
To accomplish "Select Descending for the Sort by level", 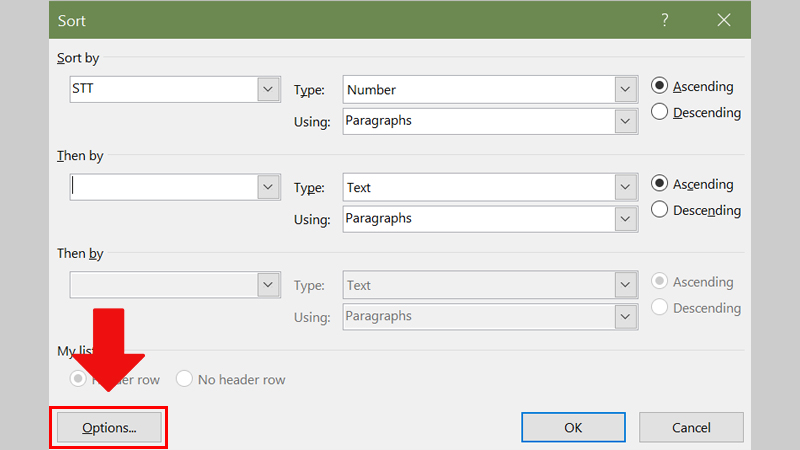I will pos(660,112).
